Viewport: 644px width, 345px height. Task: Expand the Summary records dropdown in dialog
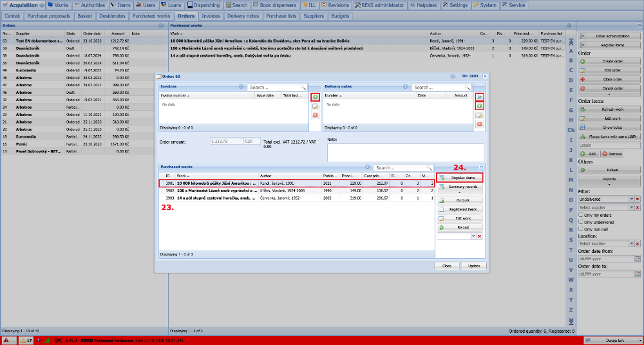[460, 189]
